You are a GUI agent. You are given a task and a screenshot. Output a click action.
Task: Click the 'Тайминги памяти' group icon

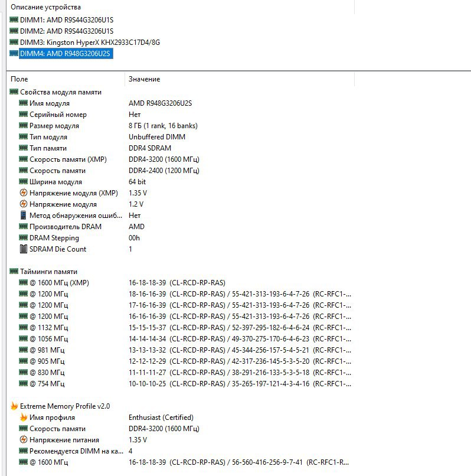tap(14, 272)
